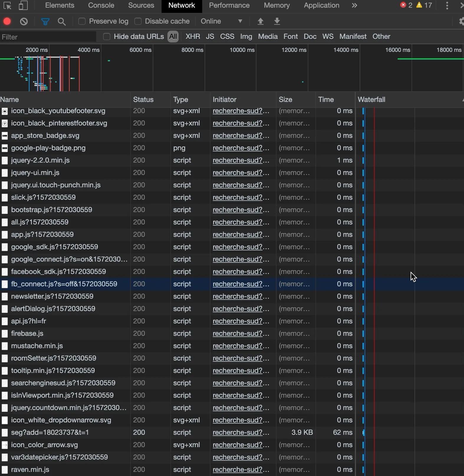This screenshot has width=464, height=476.
Task: Export HAR file with download arrow
Action: pyautogui.click(x=277, y=21)
